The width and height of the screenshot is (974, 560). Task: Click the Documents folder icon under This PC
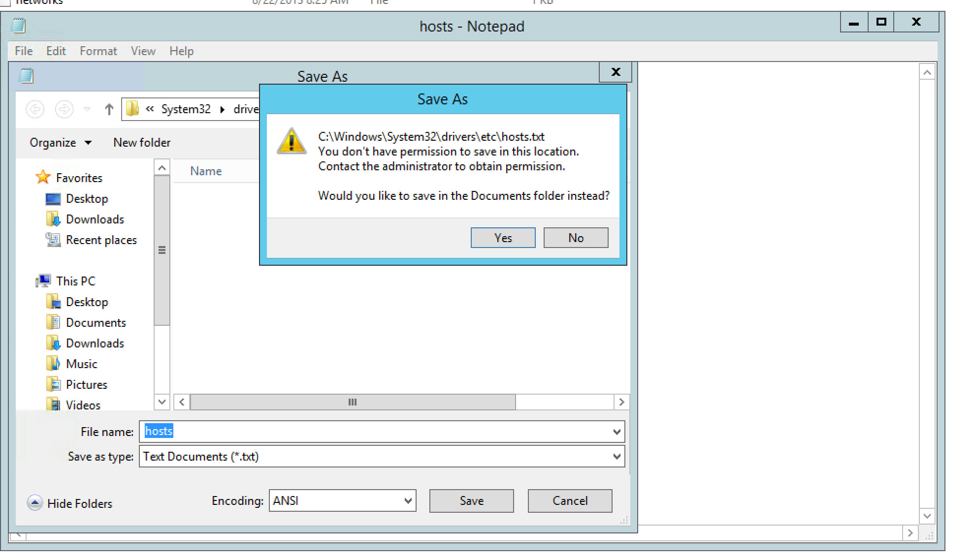coord(52,322)
